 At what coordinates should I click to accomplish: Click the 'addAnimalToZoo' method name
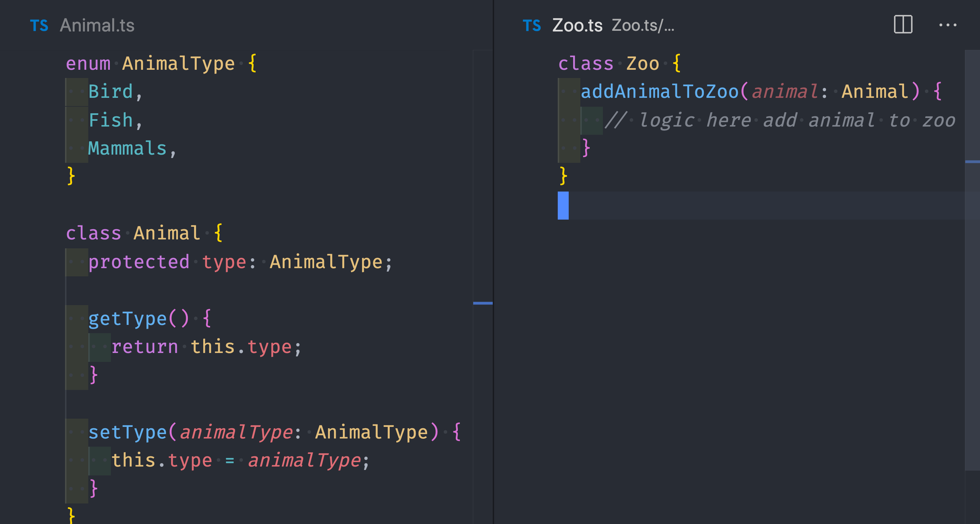pos(659,92)
